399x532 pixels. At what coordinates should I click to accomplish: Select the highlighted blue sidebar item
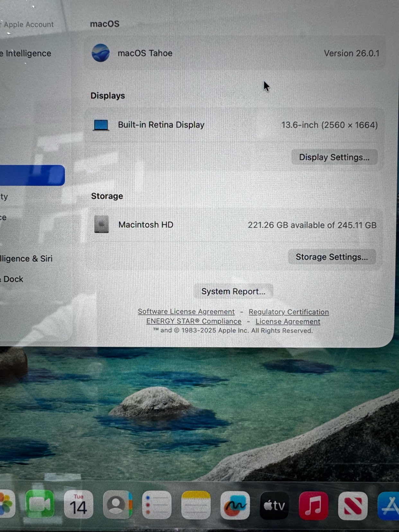[x=32, y=175]
